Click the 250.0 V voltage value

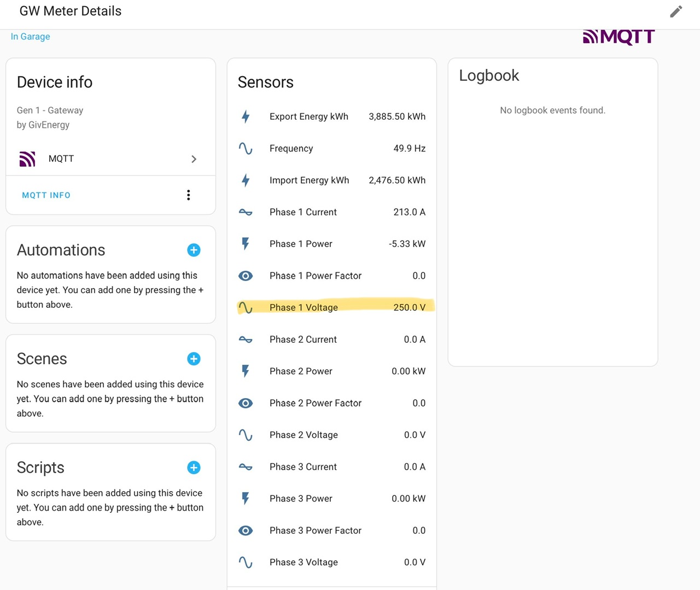point(410,307)
